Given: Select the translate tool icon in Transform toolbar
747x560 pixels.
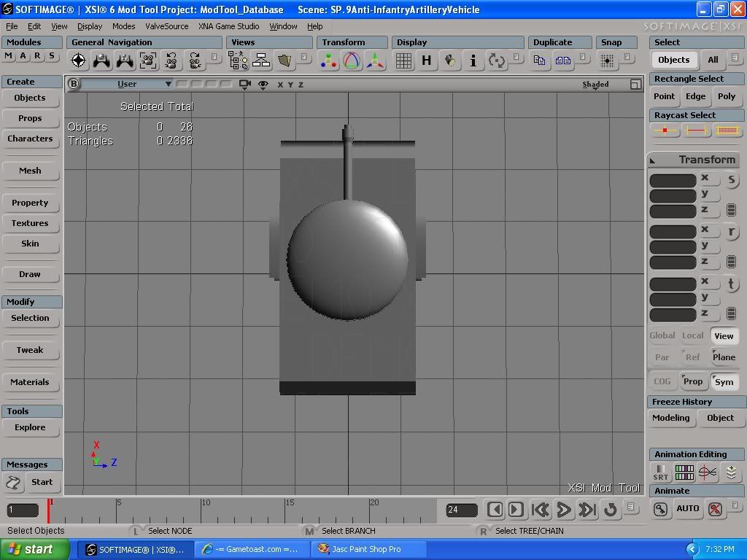Looking at the screenshot, I should 376,61.
